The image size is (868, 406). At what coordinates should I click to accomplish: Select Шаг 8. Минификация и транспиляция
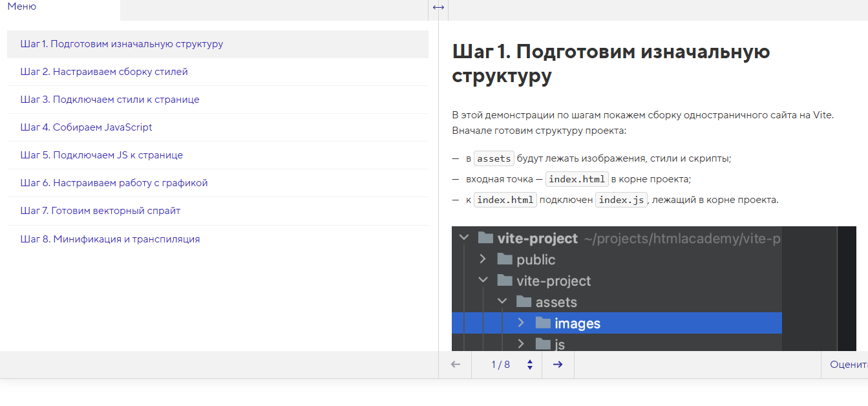click(111, 239)
